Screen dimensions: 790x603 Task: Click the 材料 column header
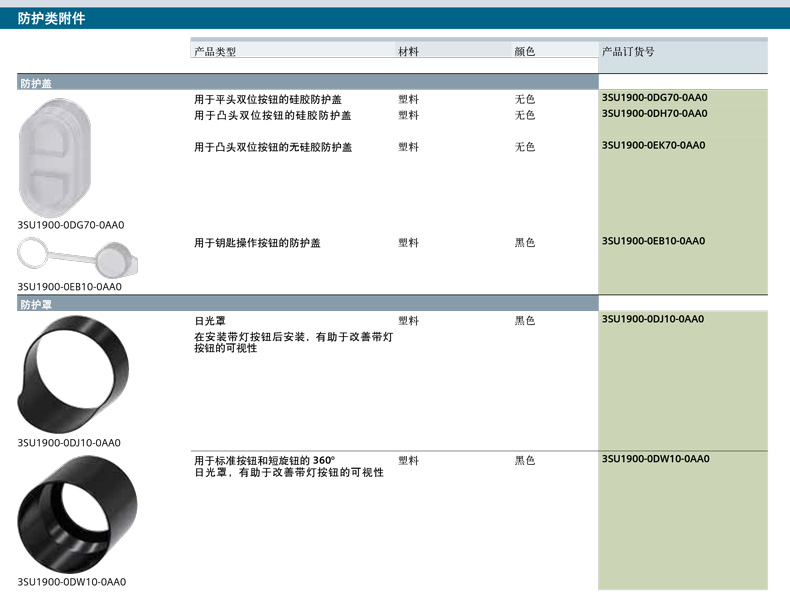click(408, 51)
